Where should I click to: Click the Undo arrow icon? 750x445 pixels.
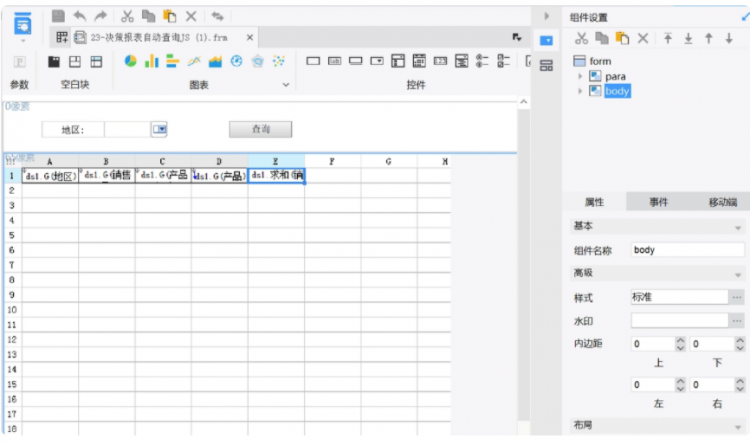(79, 16)
